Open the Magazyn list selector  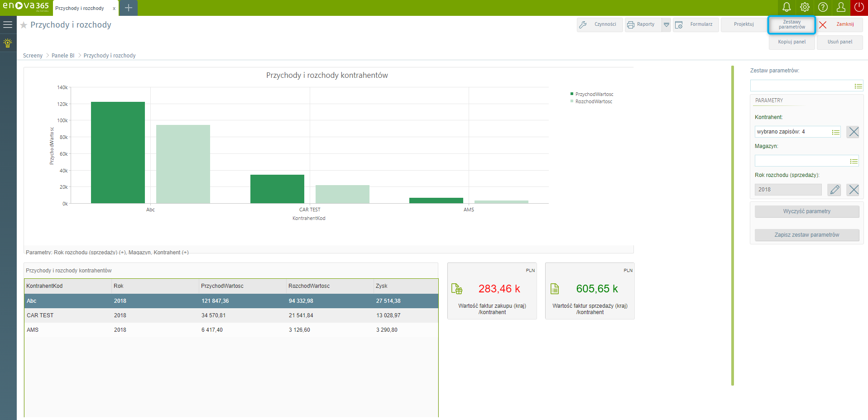(854, 161)
